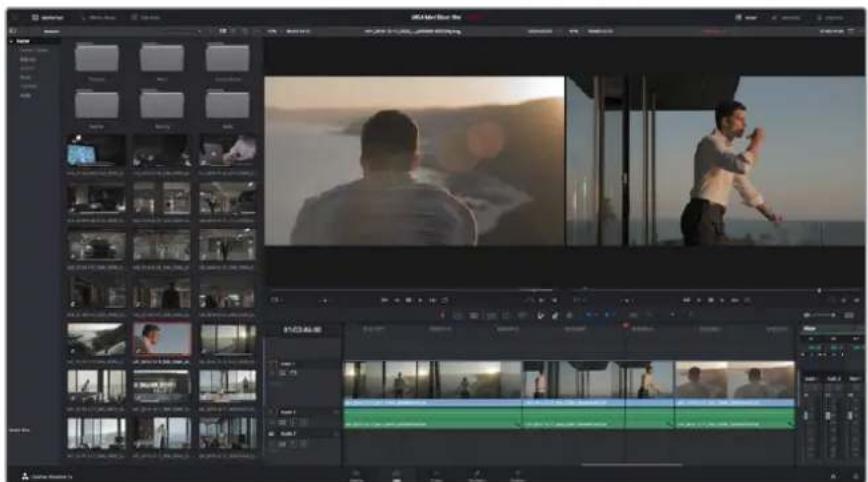
Task: Open the source viewer clip name dropdown
Action: pyautogui.click(x=413, y=32)
